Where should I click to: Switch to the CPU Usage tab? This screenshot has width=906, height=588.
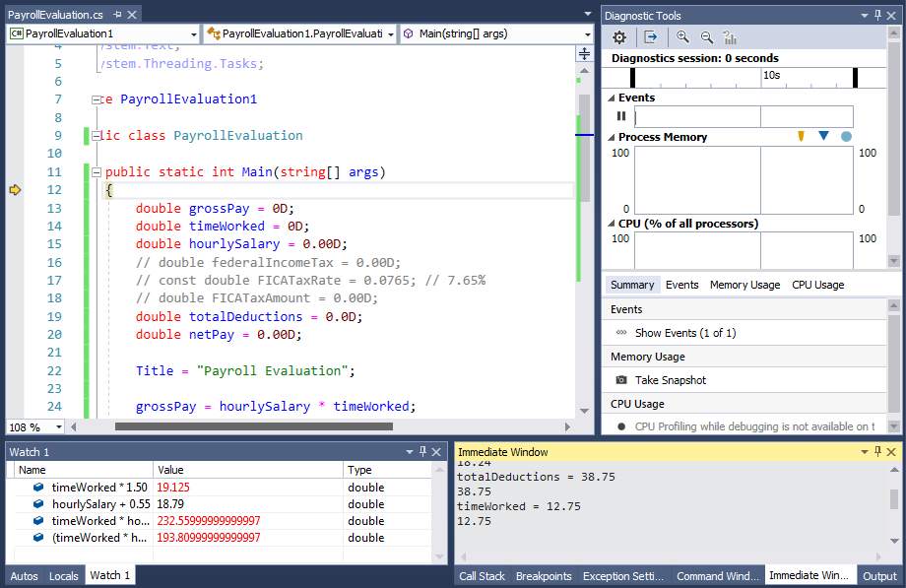tap(817, 285)
